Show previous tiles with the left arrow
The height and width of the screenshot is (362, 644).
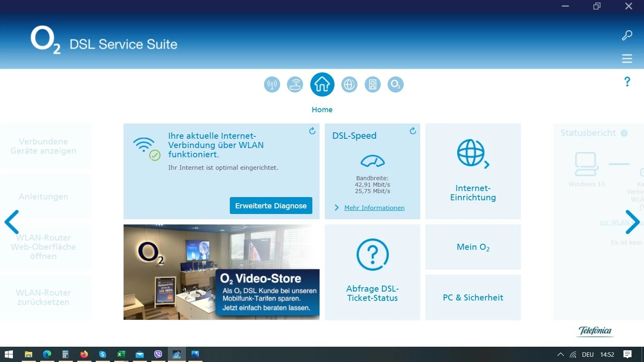[x=12, y=222]
